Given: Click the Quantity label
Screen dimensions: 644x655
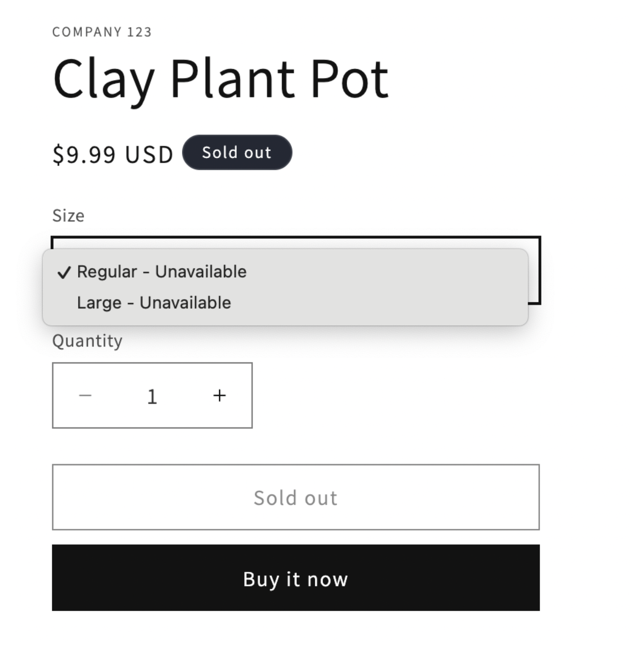Looking at the screenshot, I should [x=87, y=340].
